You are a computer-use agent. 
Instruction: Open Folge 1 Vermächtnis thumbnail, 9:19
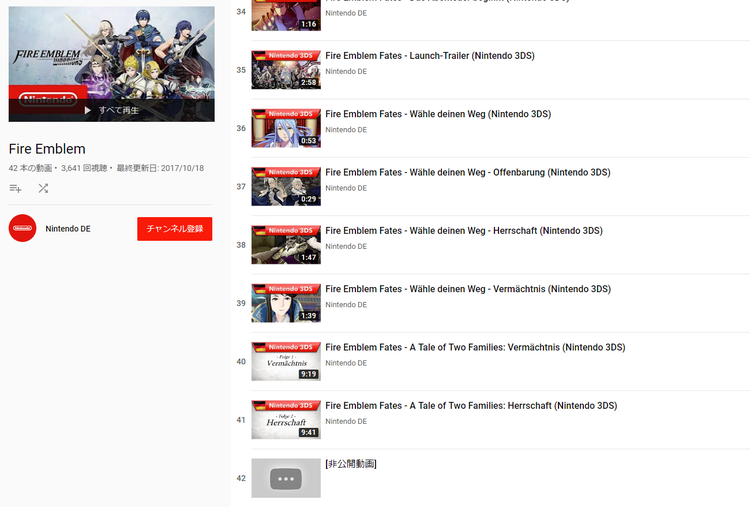(x=286, y=362)
